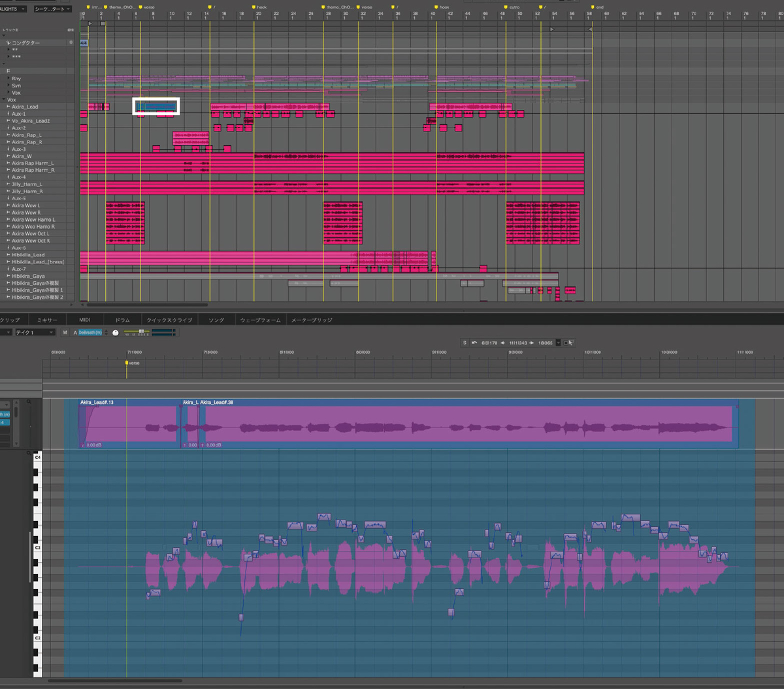Screen dimensions: 784x689
Task: Click the 4/4 meter event
Action: point(84,42)
